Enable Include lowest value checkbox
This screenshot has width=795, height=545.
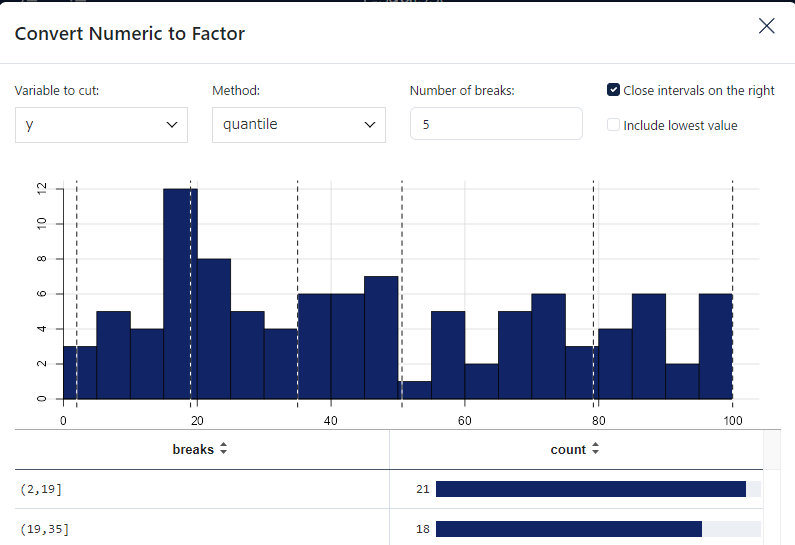(613, 125)
